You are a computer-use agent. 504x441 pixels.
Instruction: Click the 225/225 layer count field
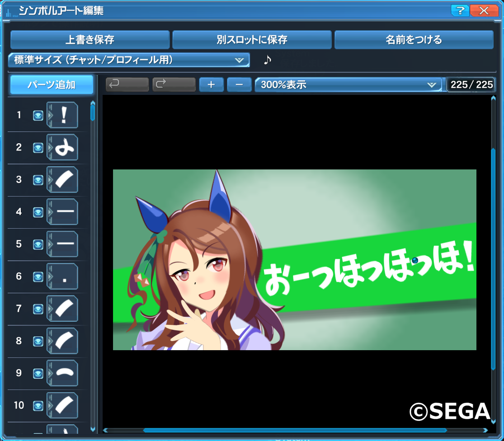coord(471,84)
